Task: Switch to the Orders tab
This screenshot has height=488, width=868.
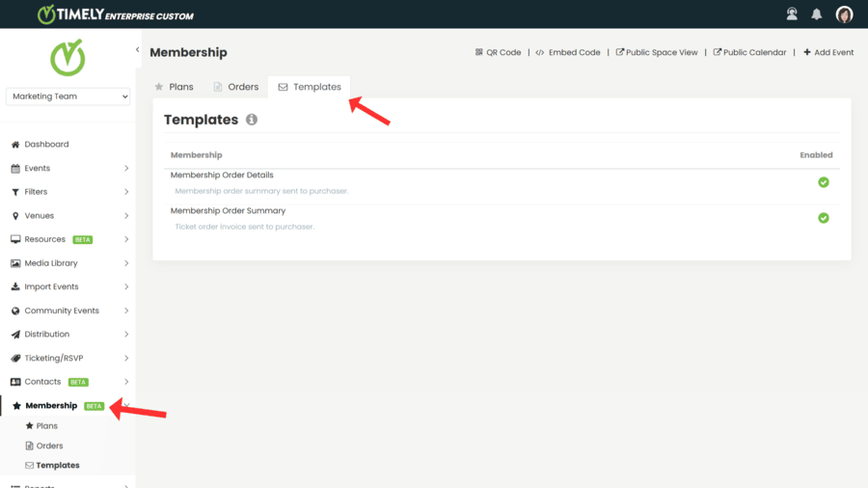Action: (x=235, y=87)
